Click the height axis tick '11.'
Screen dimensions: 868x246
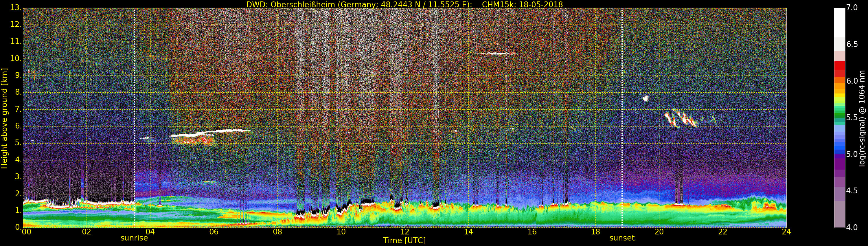(16, 42)
